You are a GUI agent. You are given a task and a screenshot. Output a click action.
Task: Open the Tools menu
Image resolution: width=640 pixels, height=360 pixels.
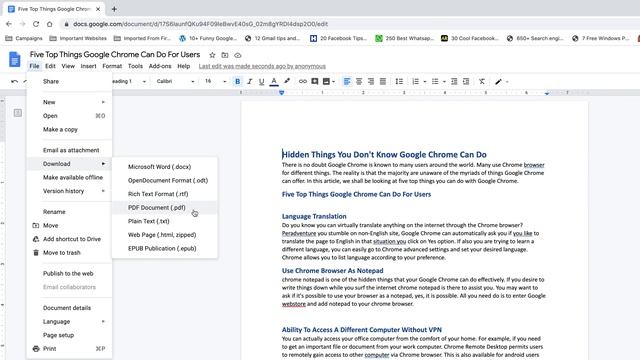135,66
